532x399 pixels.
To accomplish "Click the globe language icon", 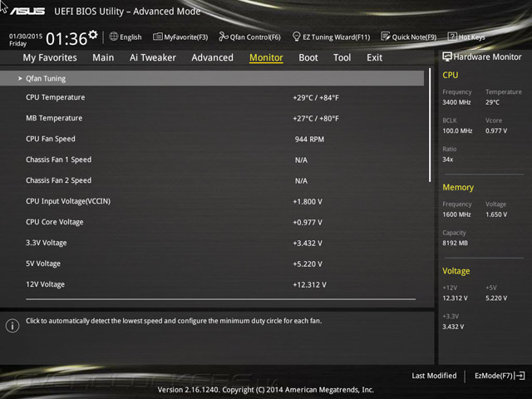I will (114, 37).
